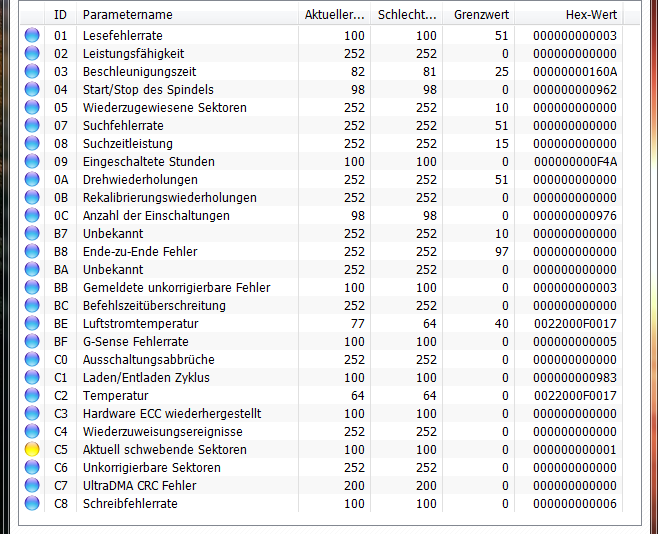Click hex value 000000000F4A
The height and width of the screenshot is (534, 658).
click(x=575, y=162)
